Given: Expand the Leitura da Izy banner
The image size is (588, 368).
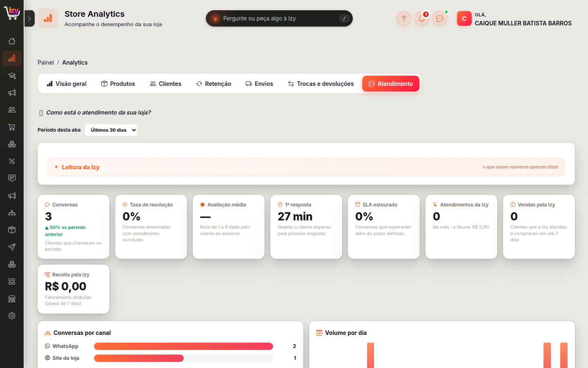Looking at the screenshot, I should click(306, 167).
